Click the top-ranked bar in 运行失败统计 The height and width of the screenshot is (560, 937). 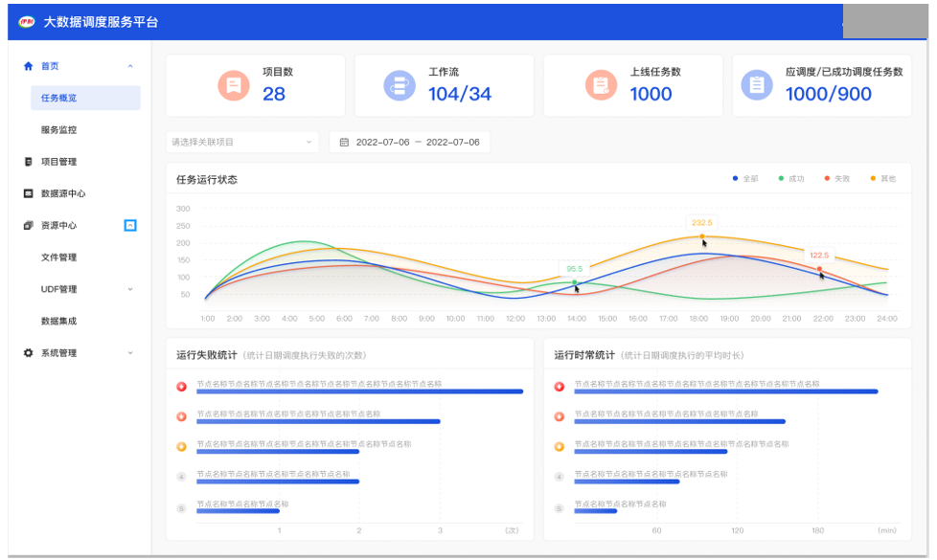click(x=359, y=392)
